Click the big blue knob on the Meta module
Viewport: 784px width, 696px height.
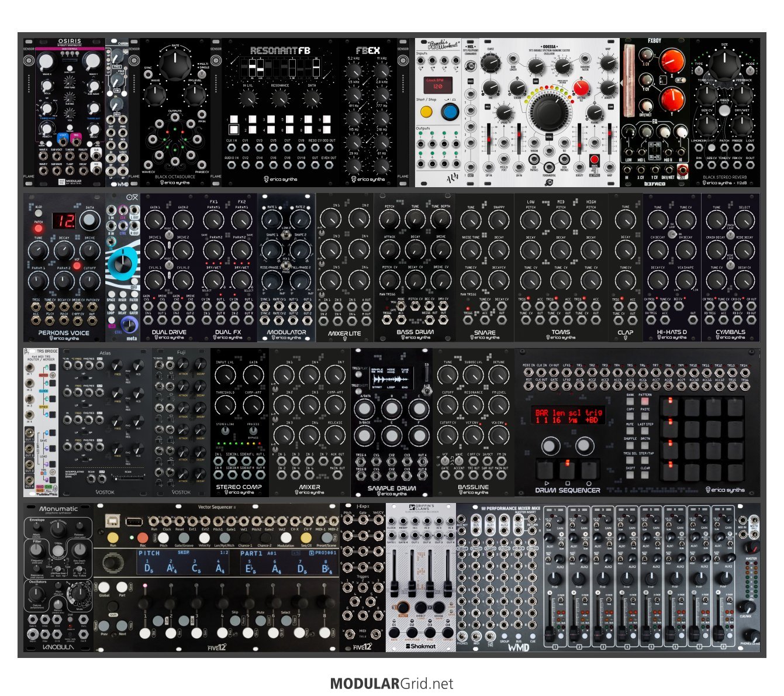click(122, 265)
